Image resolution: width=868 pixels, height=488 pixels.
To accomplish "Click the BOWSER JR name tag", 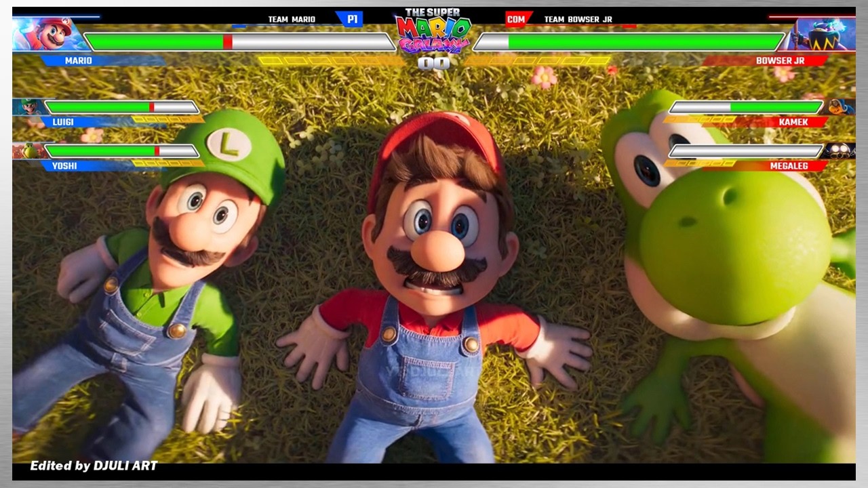I will click(780, 61).
